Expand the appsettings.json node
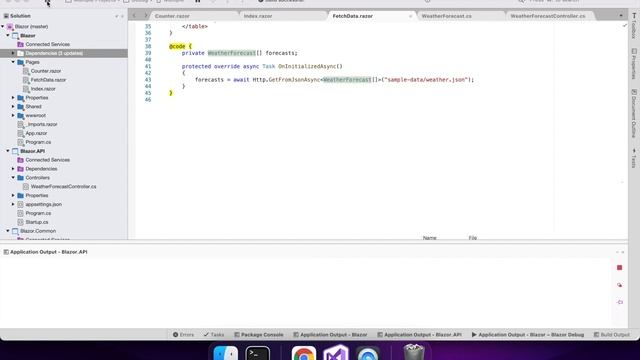This screenshot has height=360, width=640. (x=13, y=204)
